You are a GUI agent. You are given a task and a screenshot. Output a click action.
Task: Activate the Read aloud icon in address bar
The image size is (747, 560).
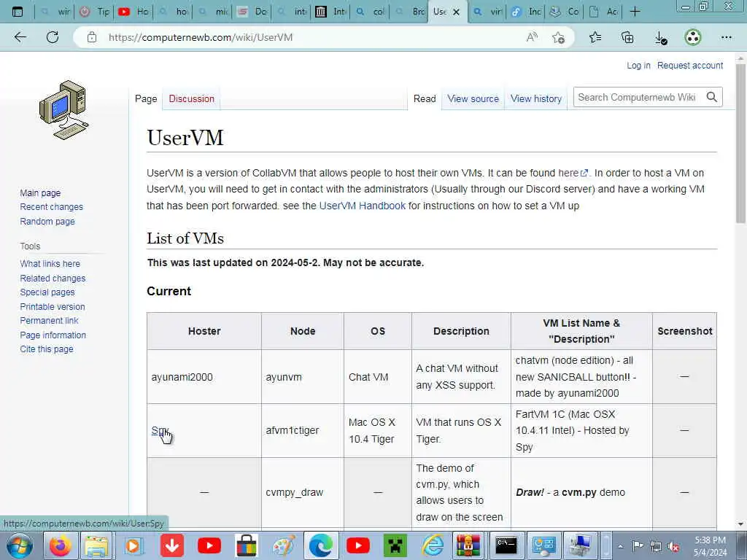click(x=532, y=37)
